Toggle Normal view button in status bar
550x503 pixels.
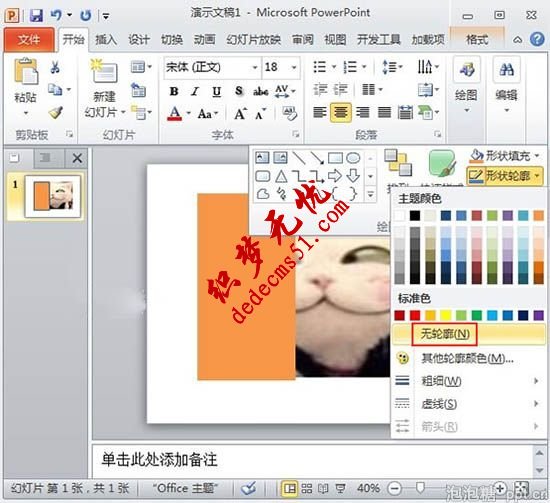point(289,488)
